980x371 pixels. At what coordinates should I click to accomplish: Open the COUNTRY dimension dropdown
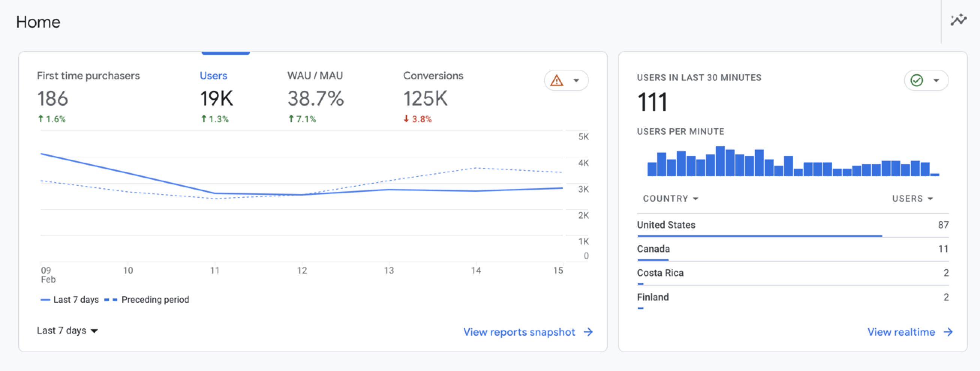point(670,199)
